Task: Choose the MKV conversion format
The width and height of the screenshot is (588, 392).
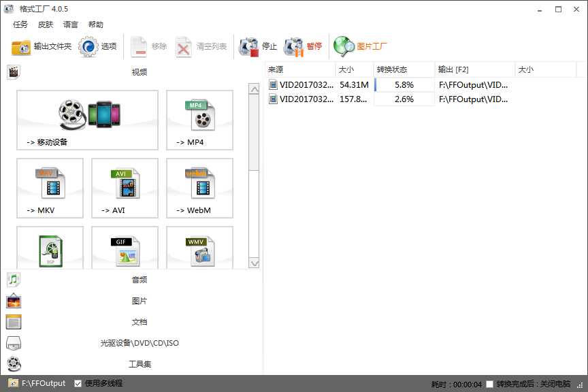Action: pyautogui.click(x=50, y=188)
